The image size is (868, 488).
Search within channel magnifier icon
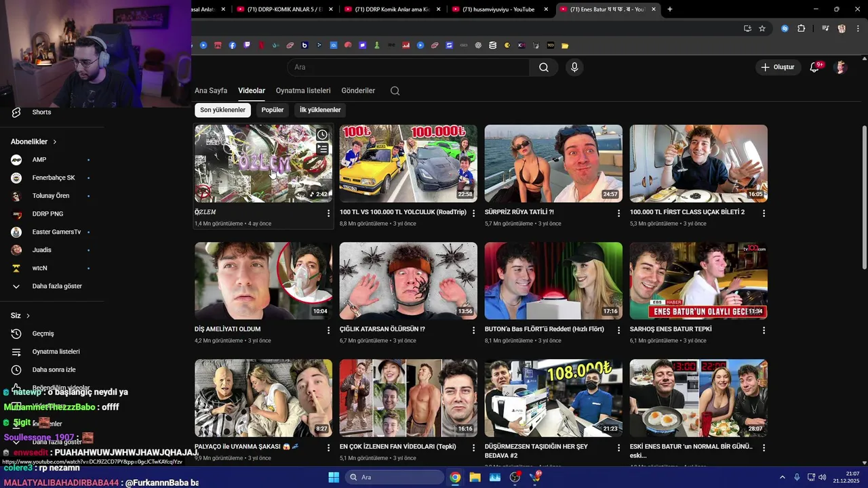(x=395, y=91)
